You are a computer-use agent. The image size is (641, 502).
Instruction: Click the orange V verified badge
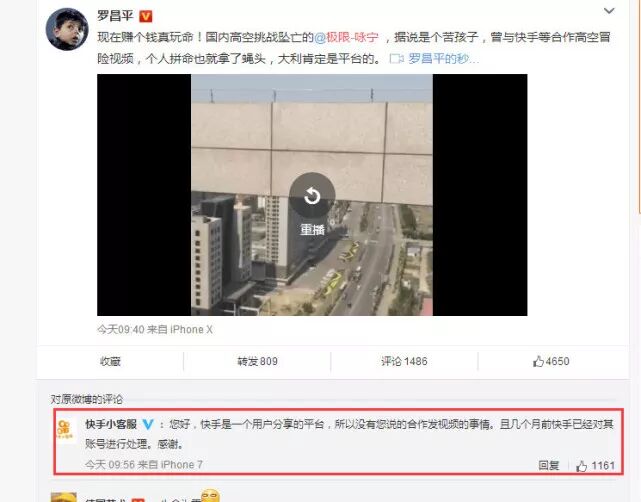[146, 16]
